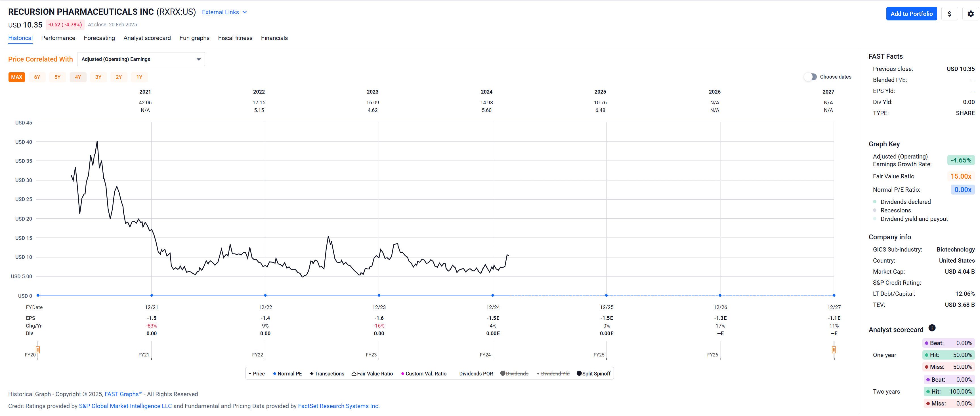Open S&P Global Market Intelligence LLC link
980x416 pixels.
[x=125, y=406]
